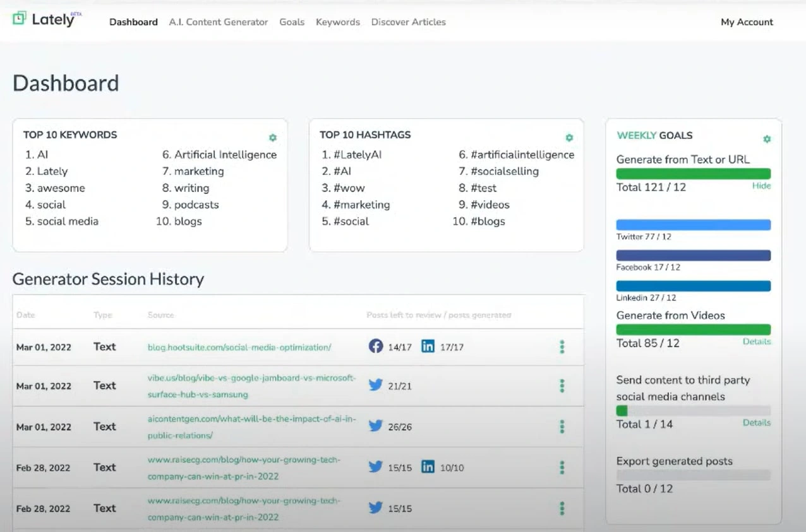The image size is (806, 532).
Task: Click the Twitter 77 / 12 progress bar
Action: click(x=694, y=225)
